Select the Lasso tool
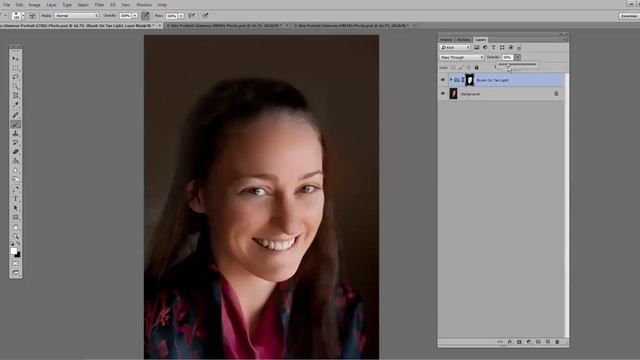 click(16, 77)
